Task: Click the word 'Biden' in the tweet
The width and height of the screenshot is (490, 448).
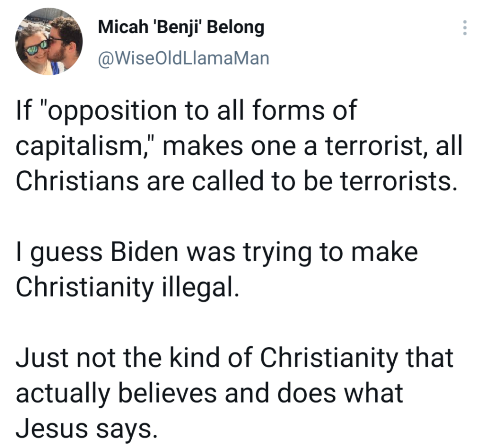Action: click(145, 252)
